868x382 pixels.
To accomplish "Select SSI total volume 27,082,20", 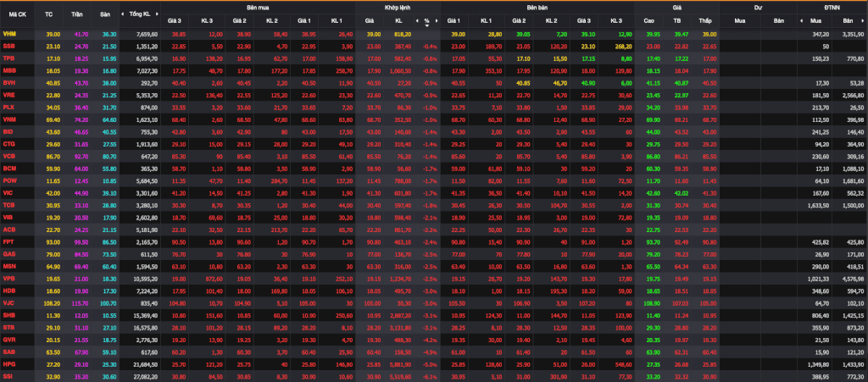I will [x=147, y=375].
